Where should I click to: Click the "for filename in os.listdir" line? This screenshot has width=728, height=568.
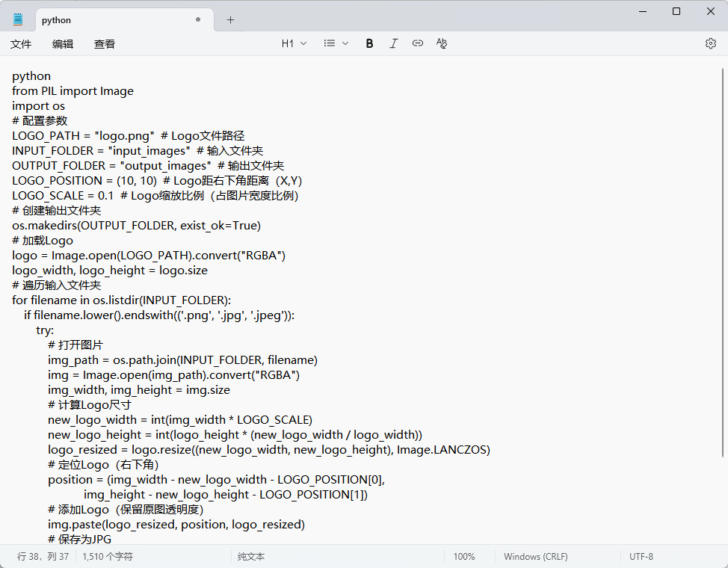122,300
